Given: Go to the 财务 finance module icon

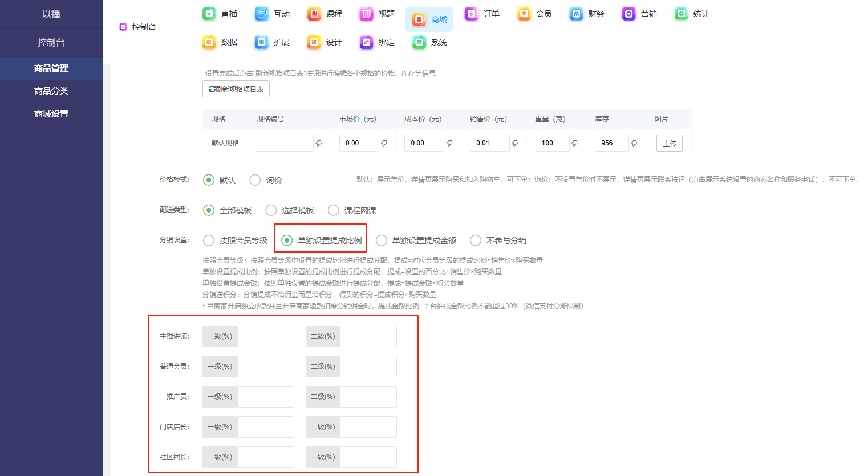Looking at the screenshot, I should pyautogui.click(x=577, y=14).
